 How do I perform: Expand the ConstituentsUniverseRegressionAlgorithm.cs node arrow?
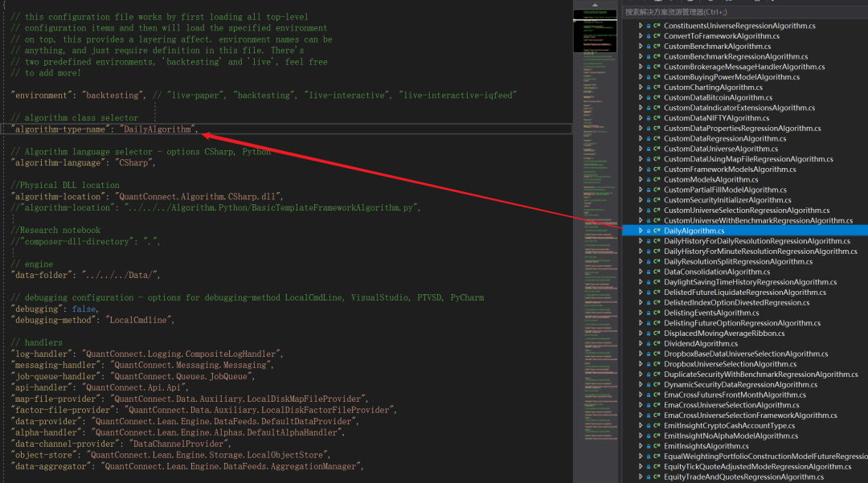tap(641, 26)
